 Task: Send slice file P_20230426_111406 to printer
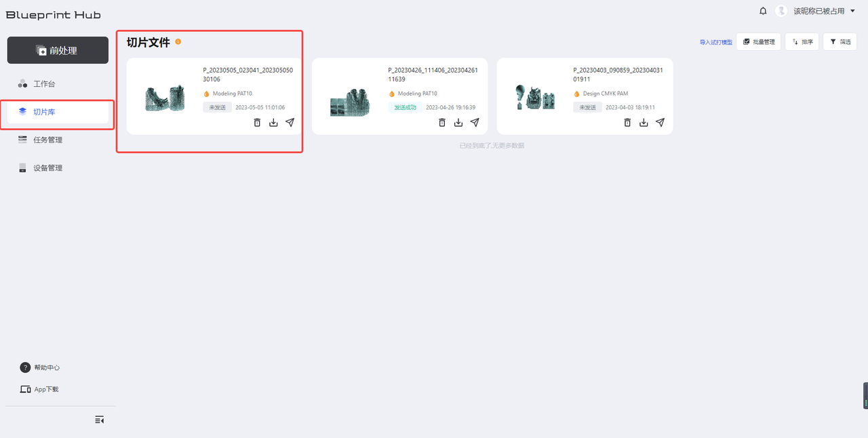click(x=475, y=123)
